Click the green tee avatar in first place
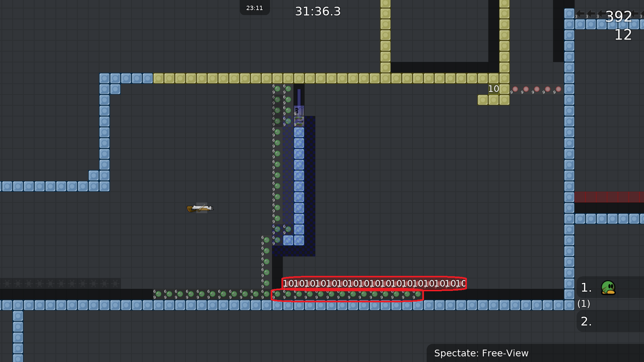Screen dimensions: 644x362 point(609,287)
